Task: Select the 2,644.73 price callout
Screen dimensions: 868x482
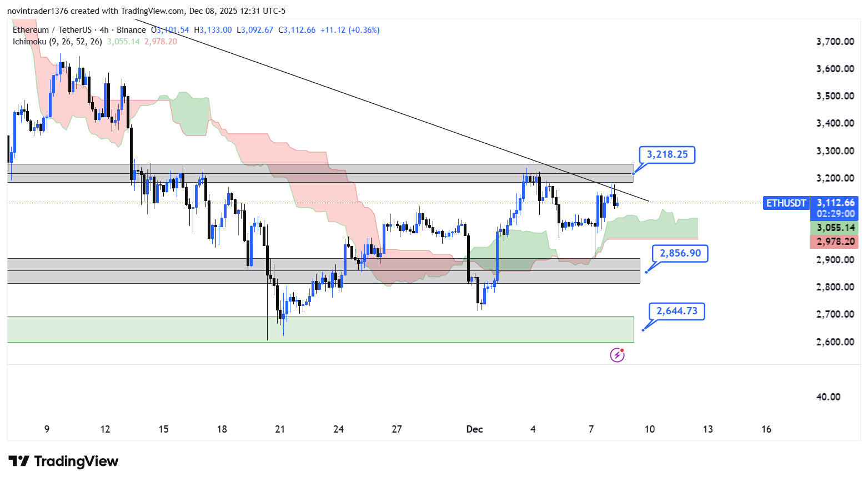Action: click(x=676, y=311)
